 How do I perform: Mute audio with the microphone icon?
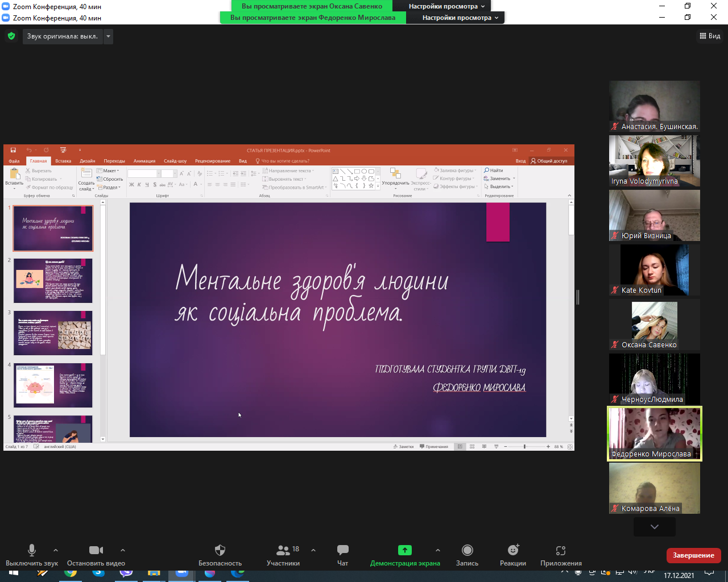click(32, 550)
